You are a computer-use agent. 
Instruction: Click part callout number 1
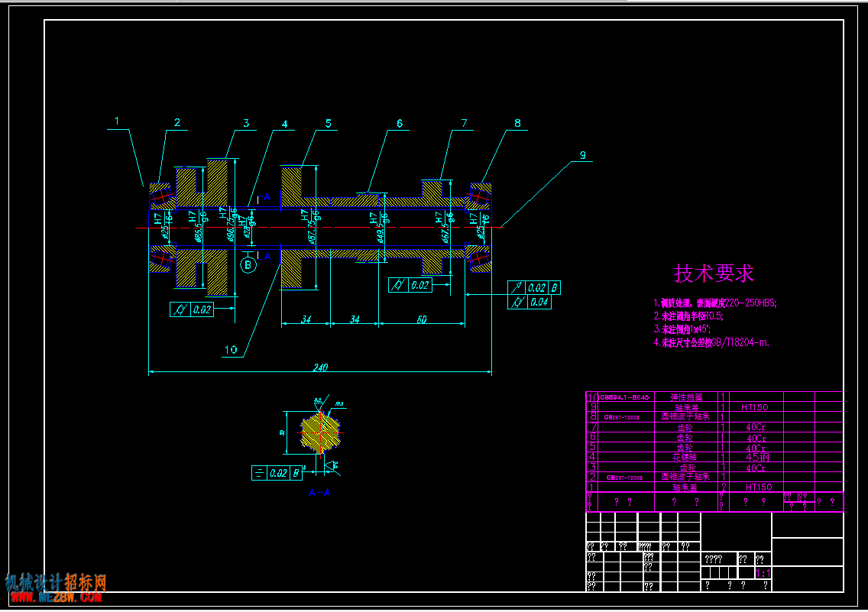117,121
